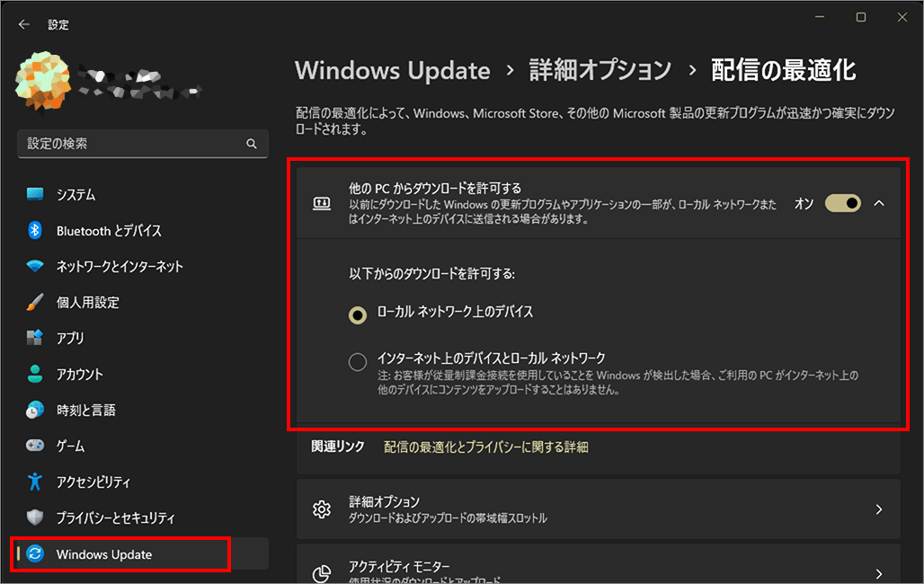Open ゲーム text in sidebar
This screenshot has height=584, width=924.
click(x=70, y=447)
